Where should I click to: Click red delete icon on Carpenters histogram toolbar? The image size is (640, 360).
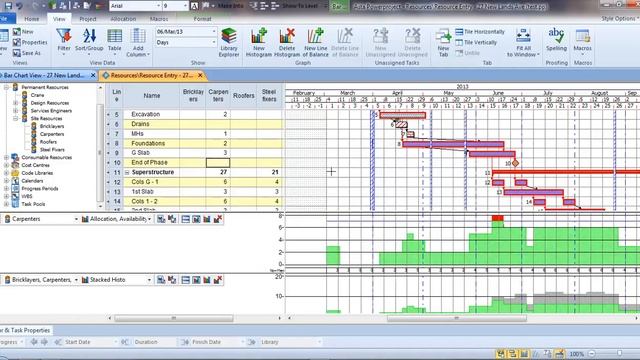218,219
